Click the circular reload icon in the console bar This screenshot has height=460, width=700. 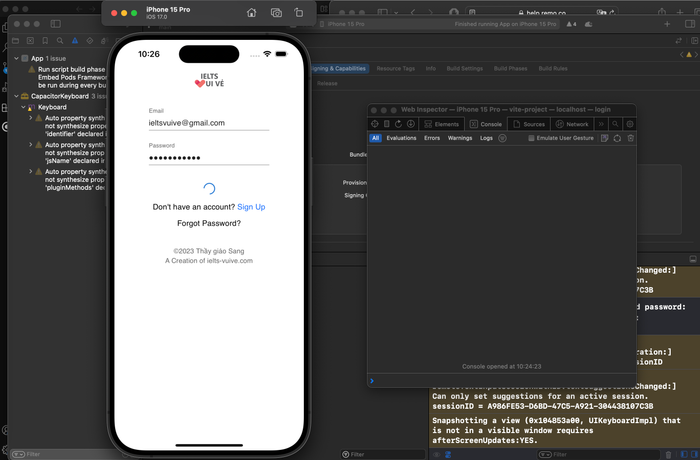pos(617,138)
